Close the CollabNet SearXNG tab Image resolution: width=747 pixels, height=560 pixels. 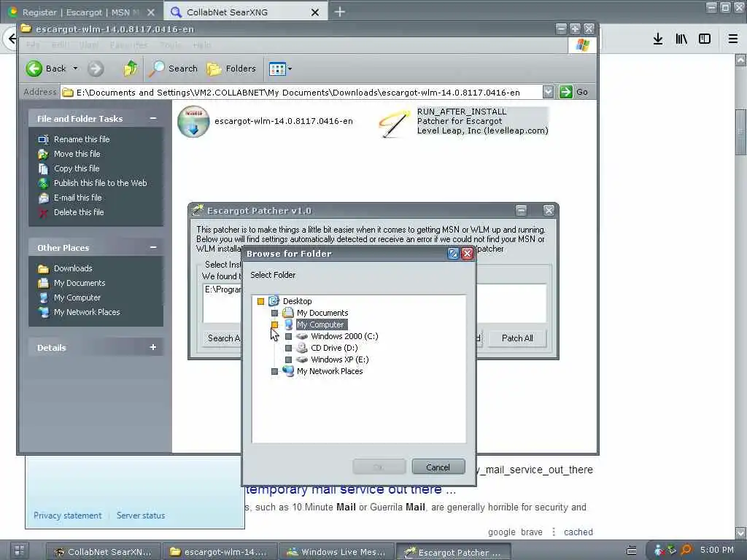pyautogui.click(x=315, y=12)
